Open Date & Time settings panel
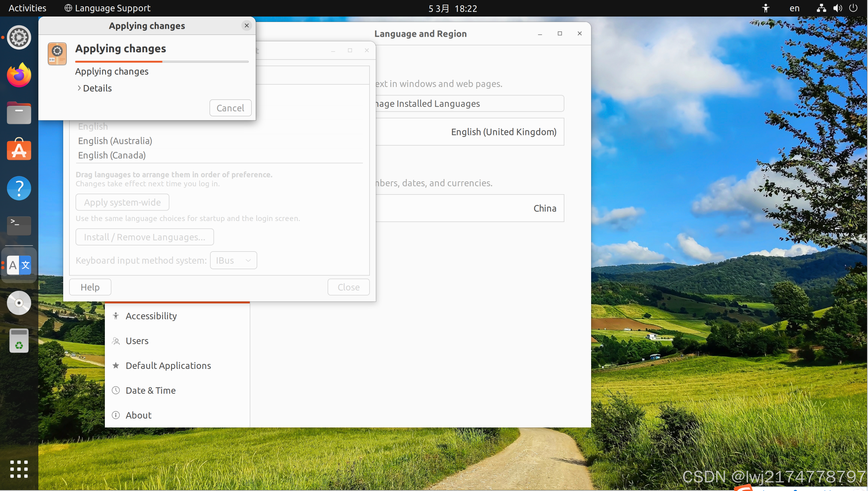Viewport: 868px width, 491px height. (177, 390)
